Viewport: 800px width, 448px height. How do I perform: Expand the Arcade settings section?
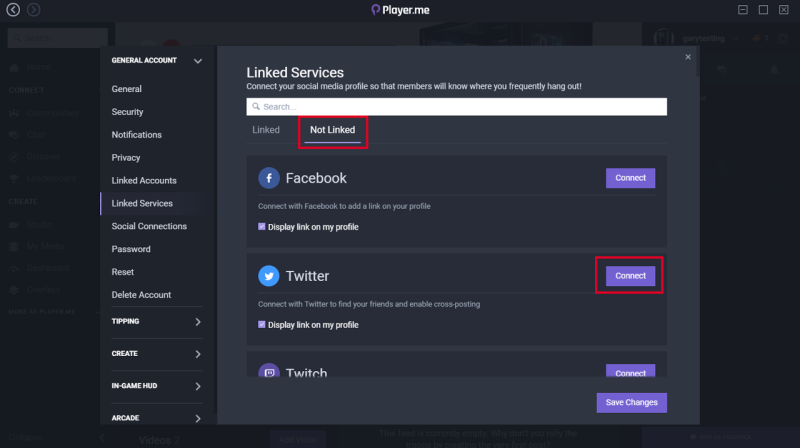click(x=197, y=418)
